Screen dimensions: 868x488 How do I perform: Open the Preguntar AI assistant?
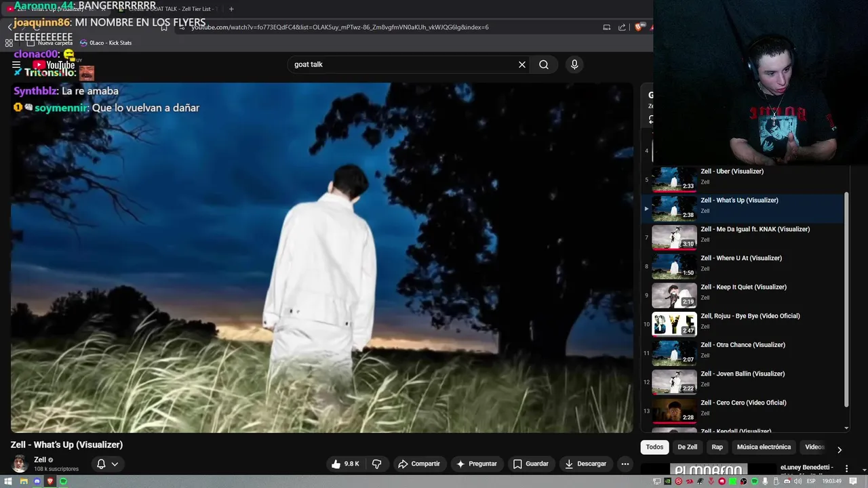click(x=477, y=464)
